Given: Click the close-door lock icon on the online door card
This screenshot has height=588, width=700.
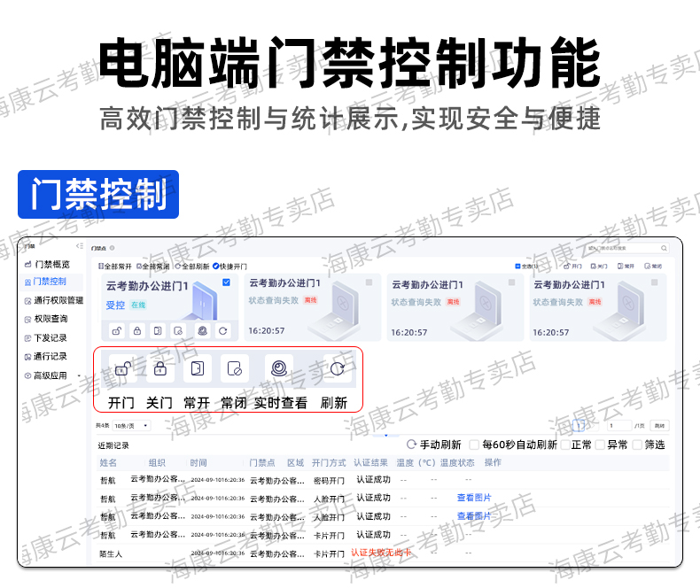Looking at the screenshot, I should coord(137,331).
